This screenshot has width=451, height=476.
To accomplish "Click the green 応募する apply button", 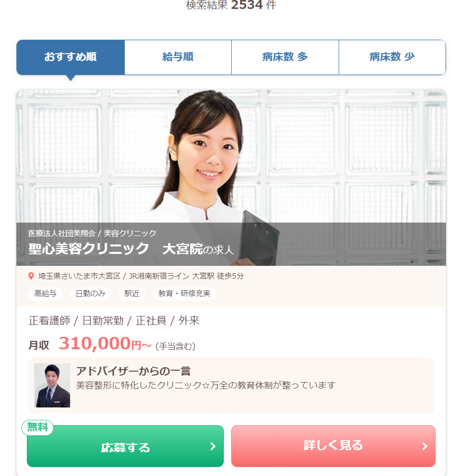I will click(x=125, y=446).
